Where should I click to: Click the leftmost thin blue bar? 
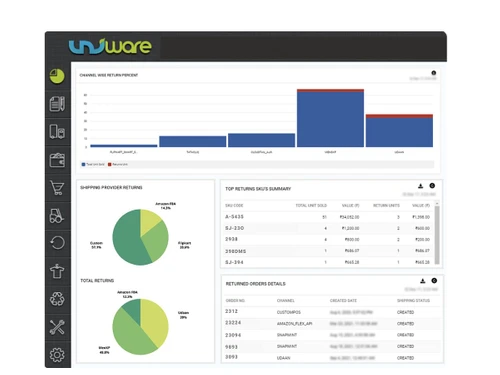[x=124, y=146]
